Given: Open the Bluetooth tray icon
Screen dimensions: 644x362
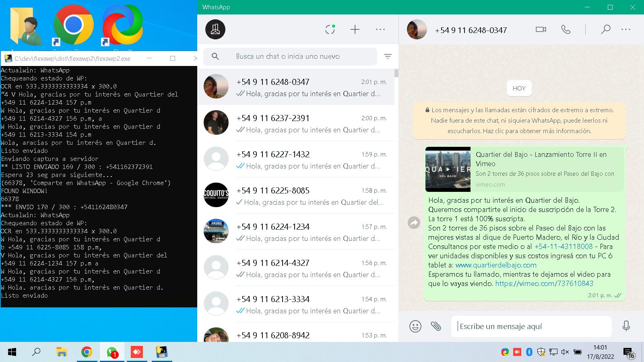Looking at the screenshot, I should (529, 352).
